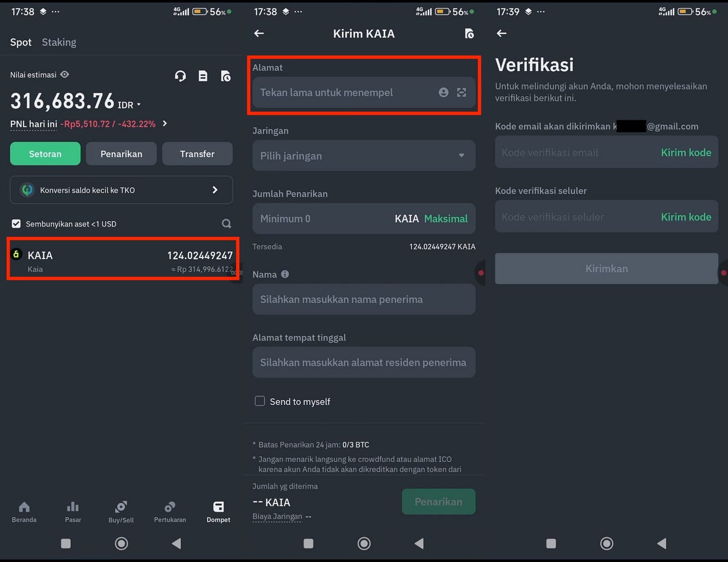The height and width of the screenshot is (562, 728).
Task: Open the Pilih jaringan network dropdown
Action: [x=363, y=156]
